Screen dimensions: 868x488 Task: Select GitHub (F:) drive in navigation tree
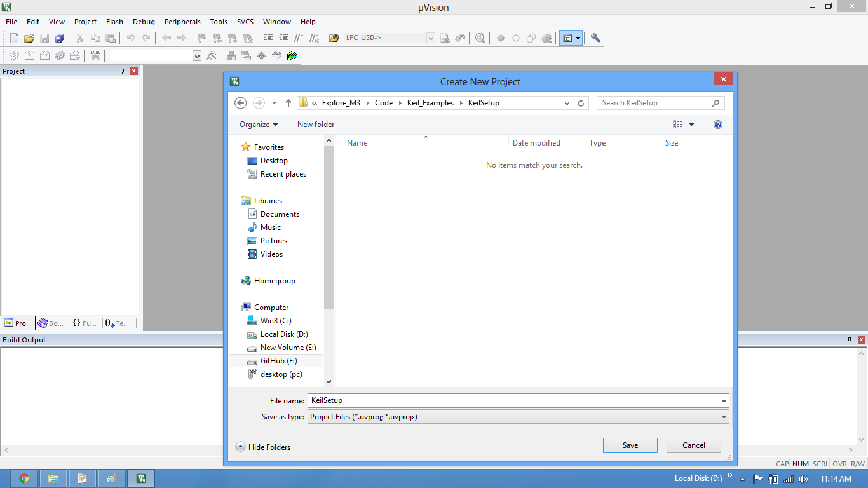tap(278, 361)
